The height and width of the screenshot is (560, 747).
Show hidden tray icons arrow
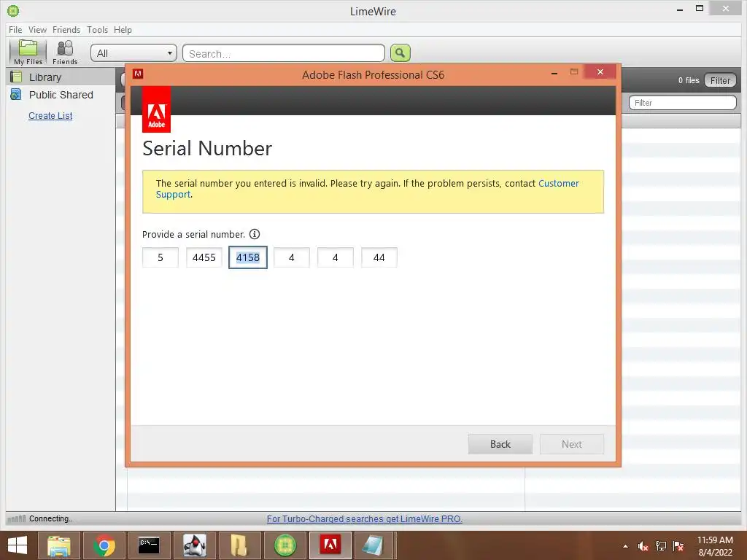pyautogui.click(x=625, y=546)
